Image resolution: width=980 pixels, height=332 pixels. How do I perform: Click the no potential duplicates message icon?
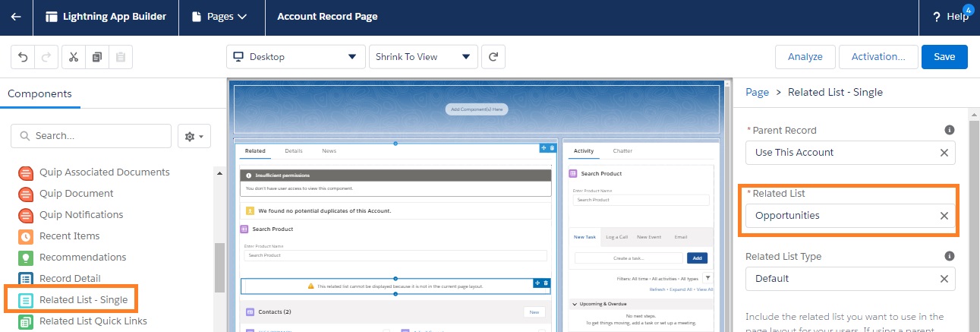[x=250, y=210]
